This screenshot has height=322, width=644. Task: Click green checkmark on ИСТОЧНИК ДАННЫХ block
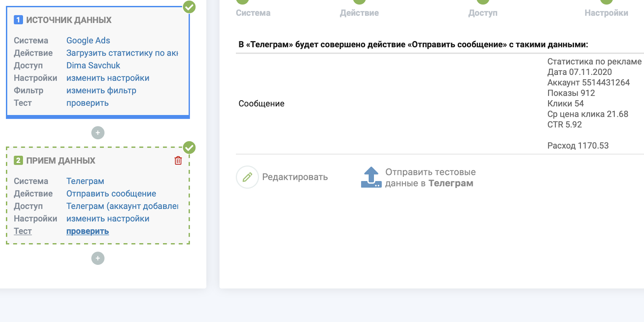189,7
